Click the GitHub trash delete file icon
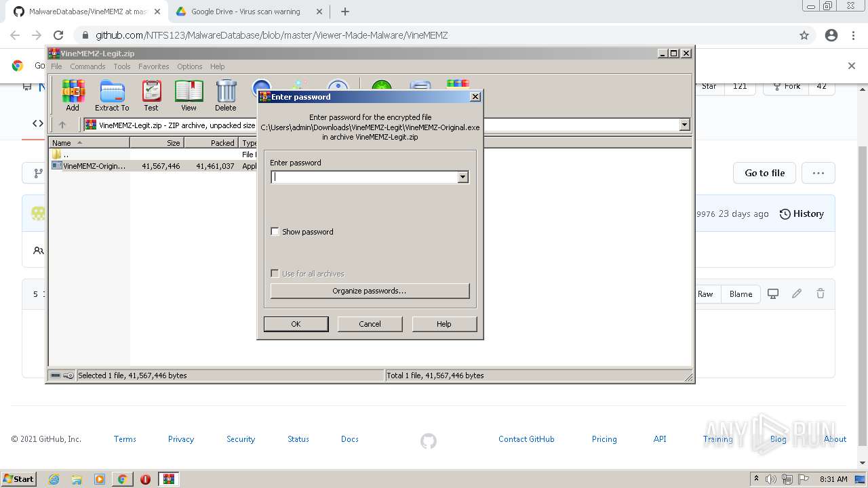This screenshot has width=868, height=488. [821, 293]
